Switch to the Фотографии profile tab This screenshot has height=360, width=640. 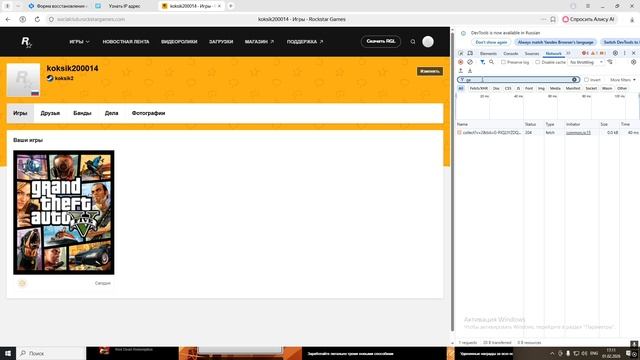click(149, 113)
